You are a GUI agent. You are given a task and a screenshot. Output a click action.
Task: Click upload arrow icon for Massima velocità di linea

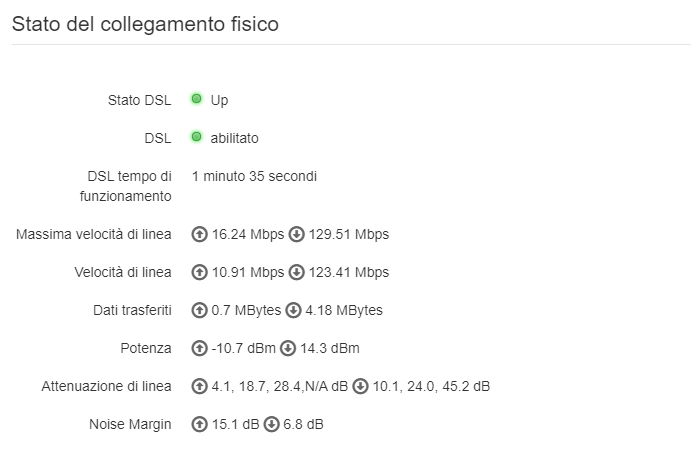[199, 234]
